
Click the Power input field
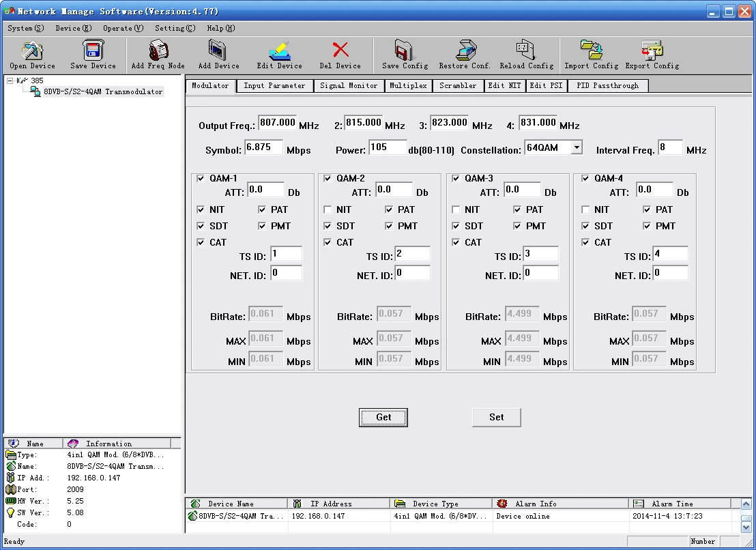pos(387,147)
